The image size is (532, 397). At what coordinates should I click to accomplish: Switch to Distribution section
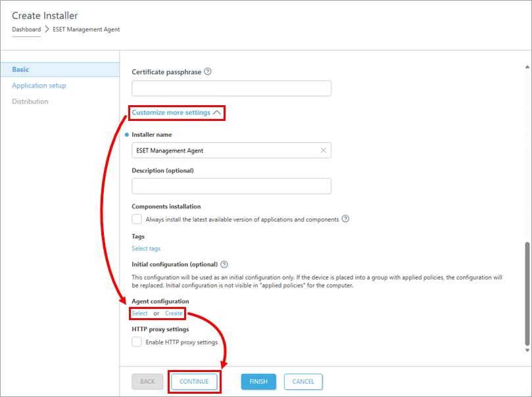click(x=30, y=101)
